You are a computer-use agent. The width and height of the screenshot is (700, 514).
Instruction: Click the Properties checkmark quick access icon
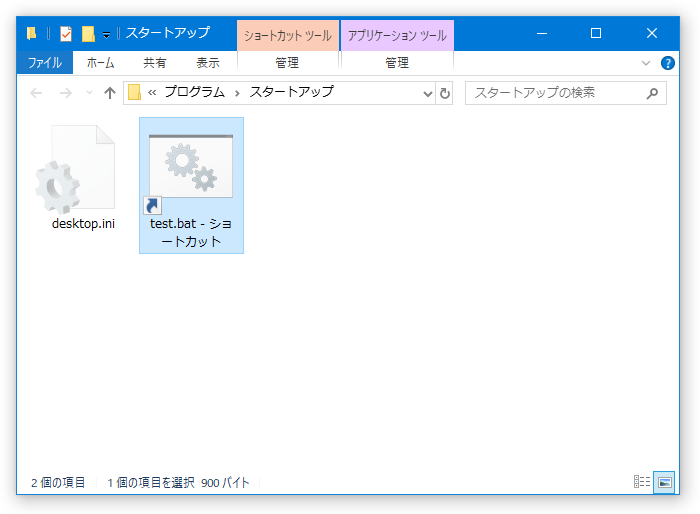tap(66, 33)
